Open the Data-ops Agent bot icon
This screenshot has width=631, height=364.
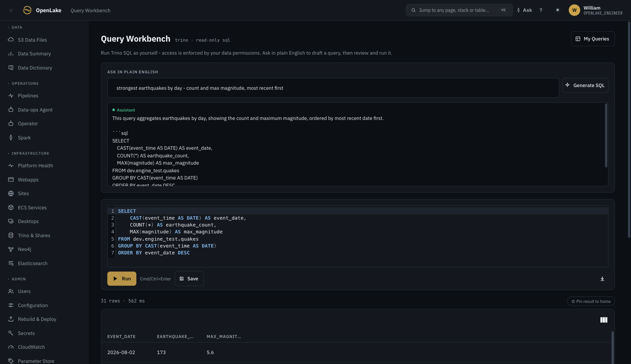pyautogui.click(x=11, y=110)
